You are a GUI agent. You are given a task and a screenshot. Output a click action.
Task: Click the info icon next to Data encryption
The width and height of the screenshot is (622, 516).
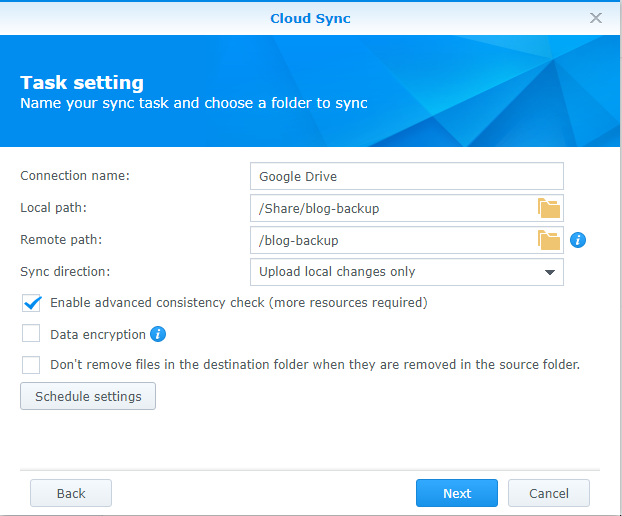(158, 334)
